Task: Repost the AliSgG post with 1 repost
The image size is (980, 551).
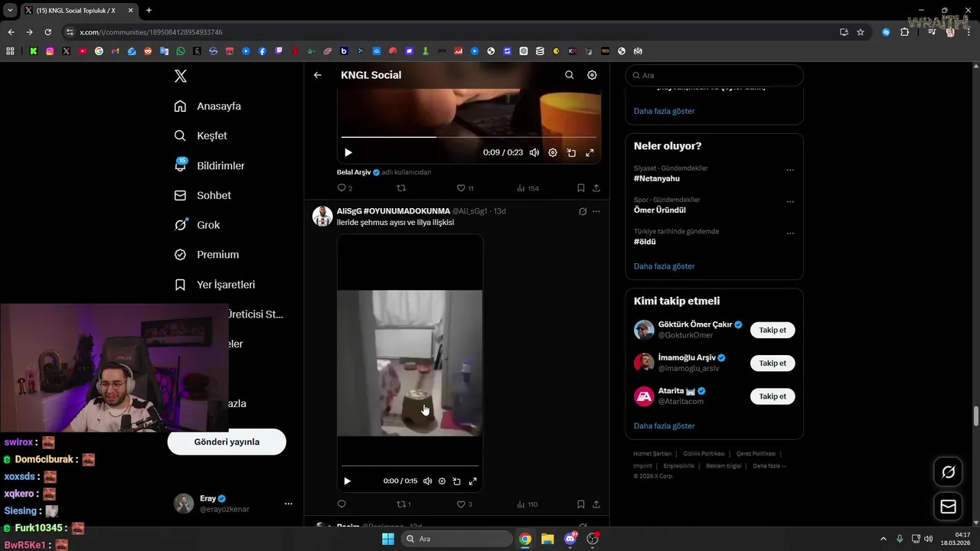Action: (403, 504)
